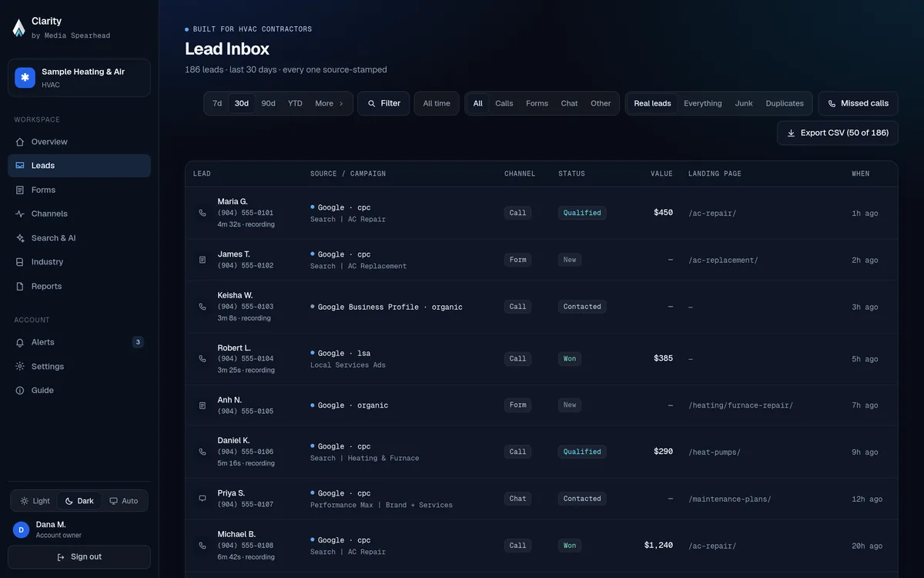Open the Sample Heating & Air workspace switcher

click(x=79, y=78)
